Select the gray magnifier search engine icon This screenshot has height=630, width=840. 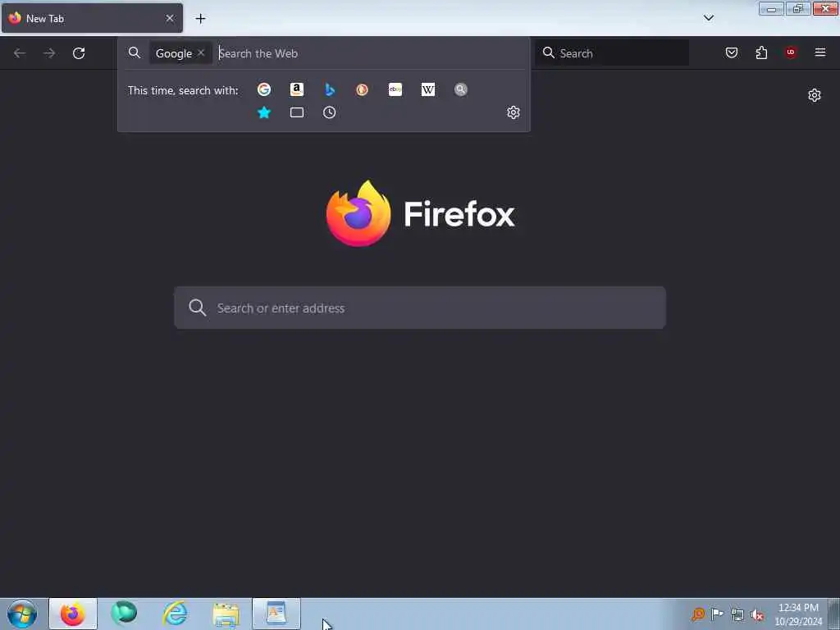[x=461, y=89]
